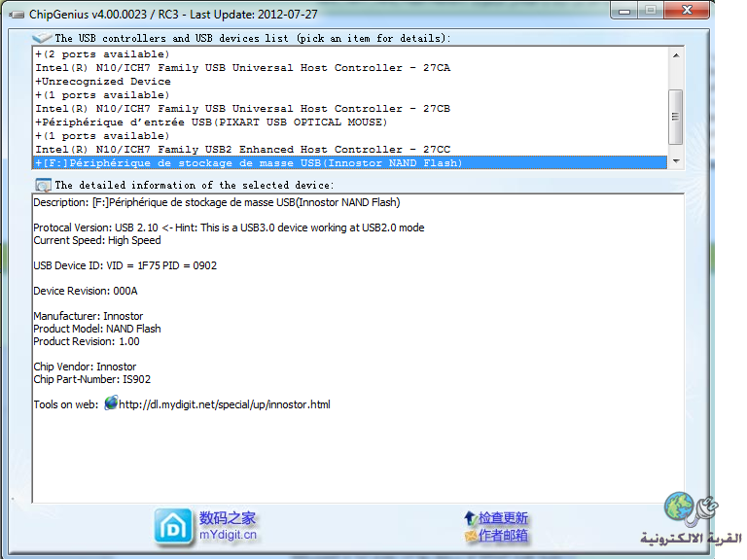
Task: Click the 'Chip Part-Number: IS902' line
Action: pos(92,379)
